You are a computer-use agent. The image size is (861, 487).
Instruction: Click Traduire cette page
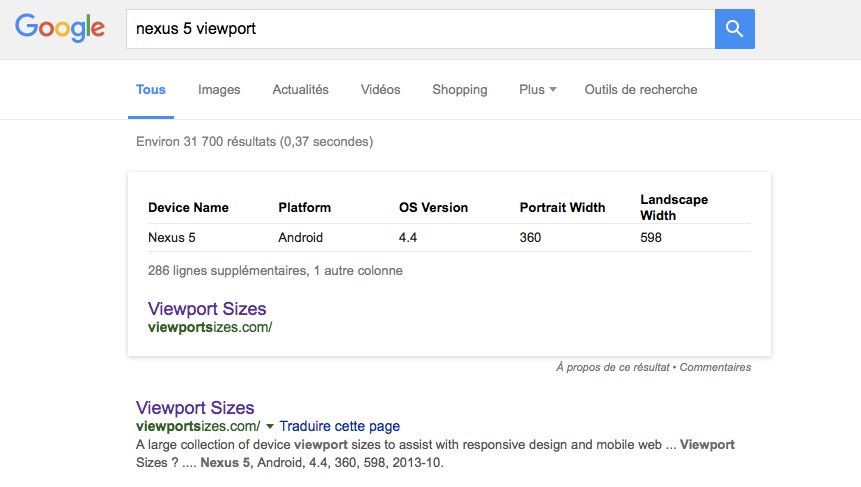339,426
